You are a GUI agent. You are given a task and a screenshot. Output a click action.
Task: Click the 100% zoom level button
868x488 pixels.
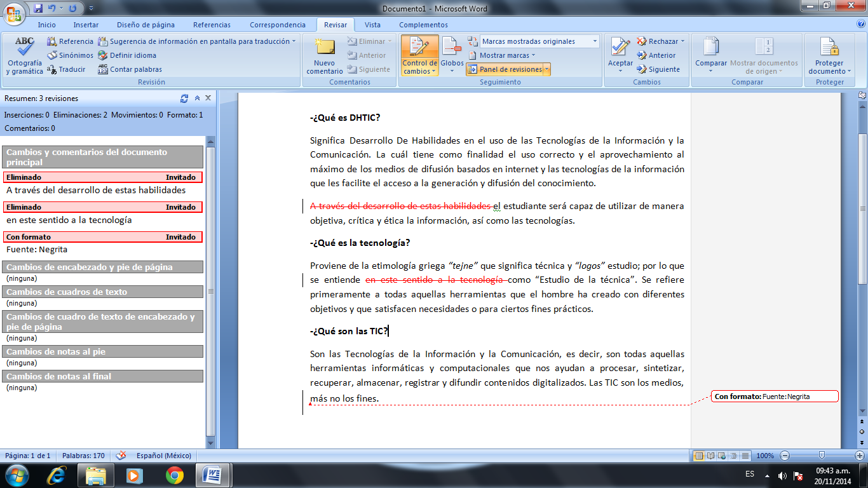click(x=765, y=456)
